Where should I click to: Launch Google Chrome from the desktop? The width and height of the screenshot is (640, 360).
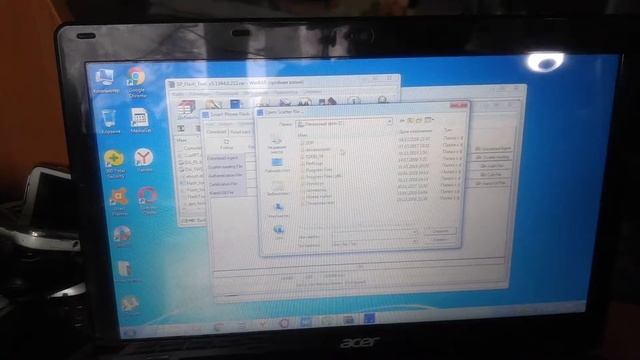(136, 82)
